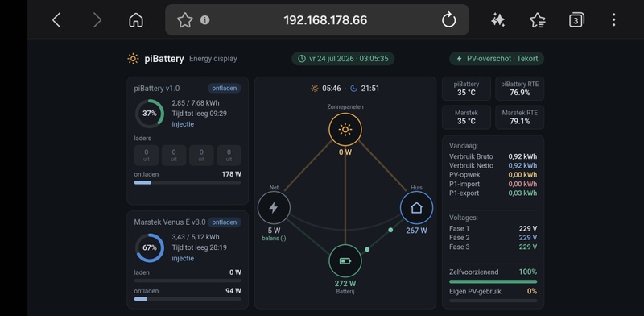
Task: Click the P1-import 0,00 kWh row
Action: (493, 184)
